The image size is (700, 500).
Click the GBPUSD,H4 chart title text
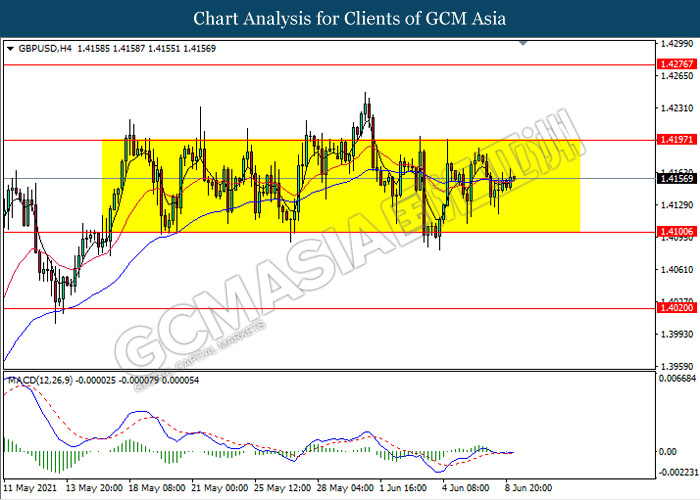(x=45, y=49)
